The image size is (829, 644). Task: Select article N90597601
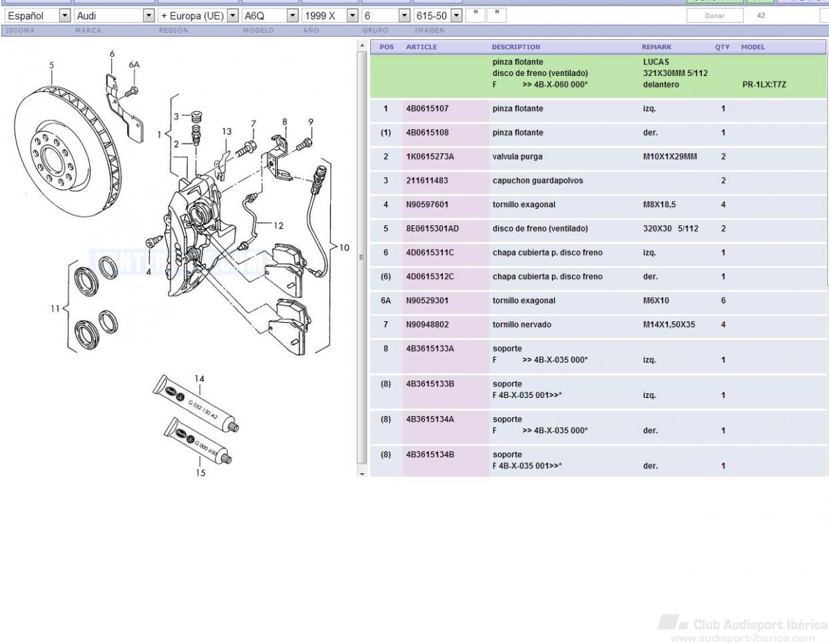click(x=427, y=205)
